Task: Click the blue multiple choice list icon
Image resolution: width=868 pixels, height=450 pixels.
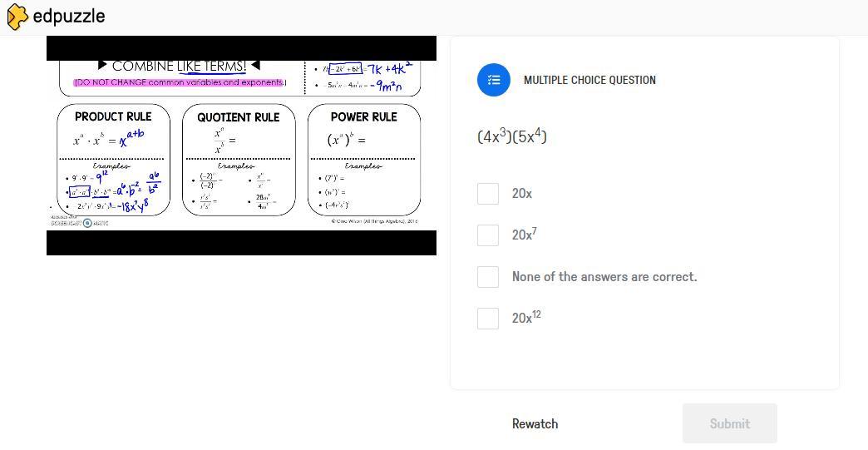Action: [494, 80]
